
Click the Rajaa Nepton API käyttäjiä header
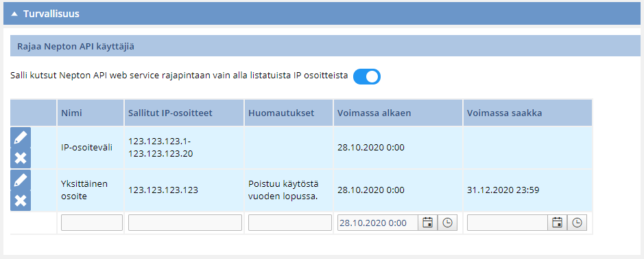pyautogui.click(x=76, y=47)
